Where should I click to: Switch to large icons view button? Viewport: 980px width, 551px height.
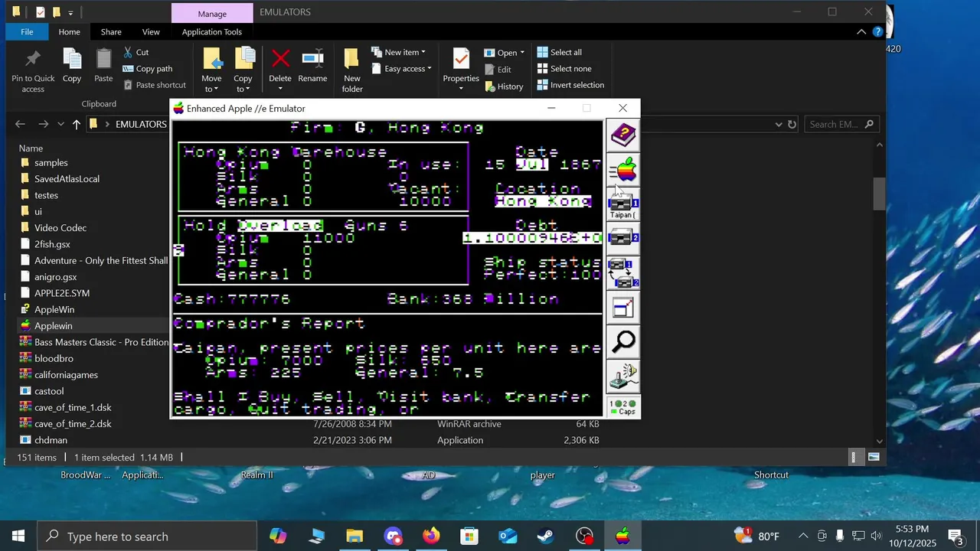[873, 458]
